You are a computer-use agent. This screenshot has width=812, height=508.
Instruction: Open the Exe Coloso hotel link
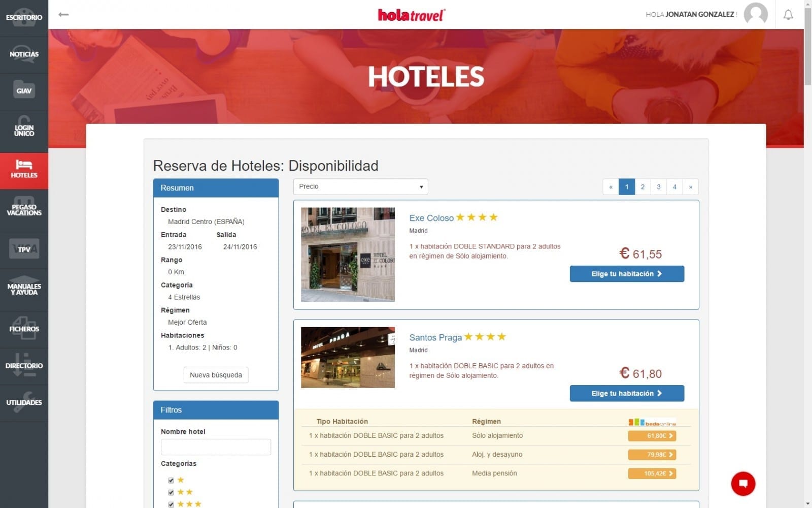[431, 218]
